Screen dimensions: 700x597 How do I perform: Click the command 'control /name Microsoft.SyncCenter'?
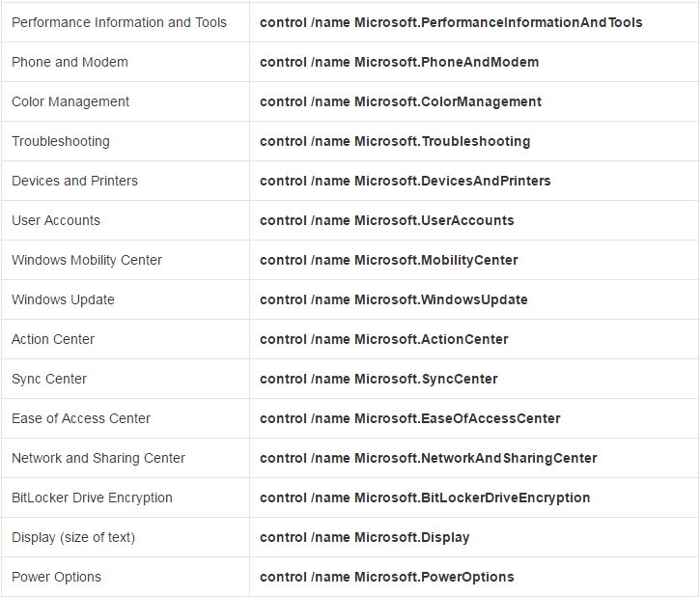(378, 379)
